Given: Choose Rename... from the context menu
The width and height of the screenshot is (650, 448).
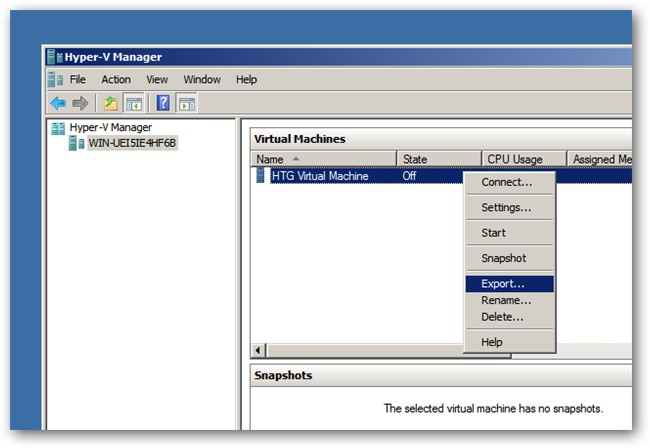Looking at the screenshot, I should point(509,300).
